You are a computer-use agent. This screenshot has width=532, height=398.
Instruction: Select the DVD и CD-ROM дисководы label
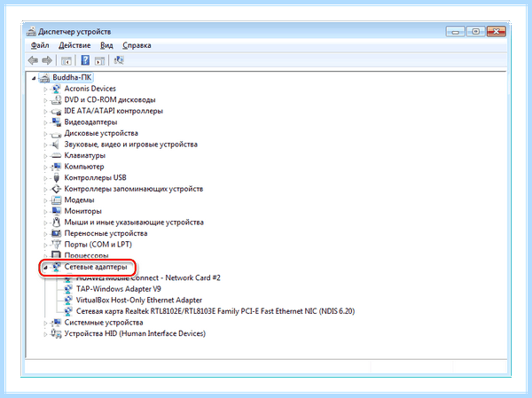click(110, 100)
